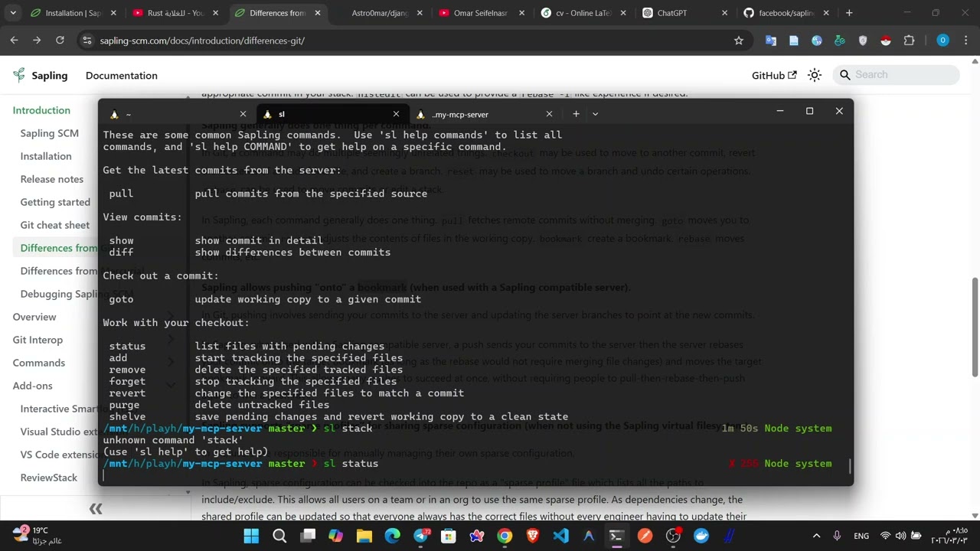Collapse the docs sidebar with double-chevron icon
The width and height of the screenshot is (980, 551).
(96, 509)
